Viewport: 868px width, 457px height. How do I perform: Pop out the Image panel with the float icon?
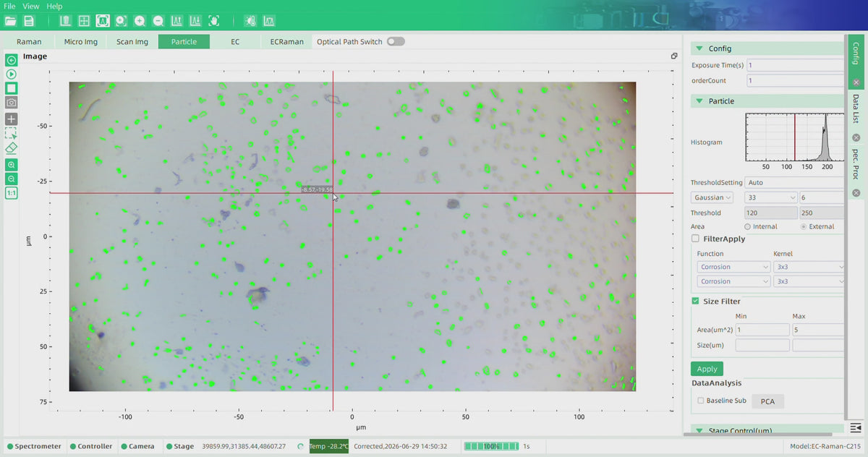[x=674, y=56]
